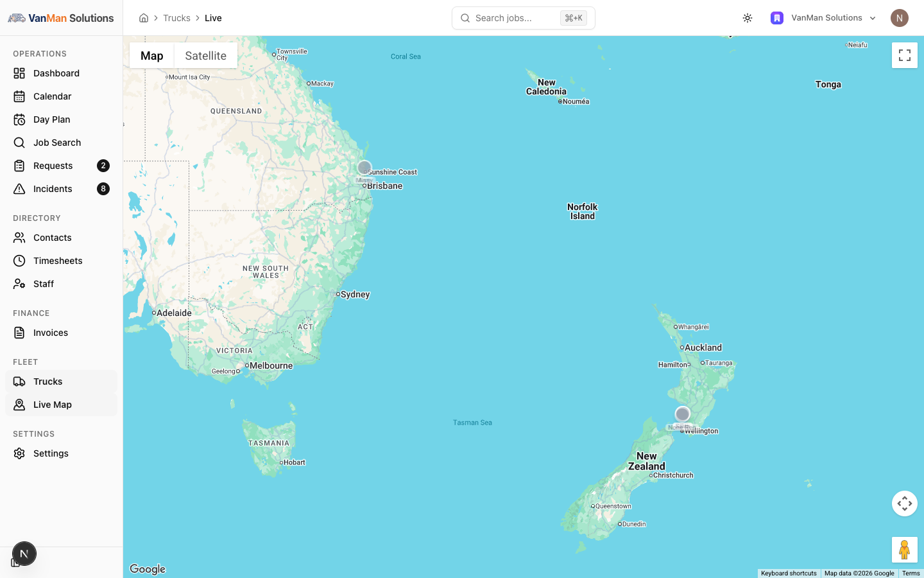Go to Timesheets
The height and width of the screenshot is (578, 924).
(x=61, y=261)
